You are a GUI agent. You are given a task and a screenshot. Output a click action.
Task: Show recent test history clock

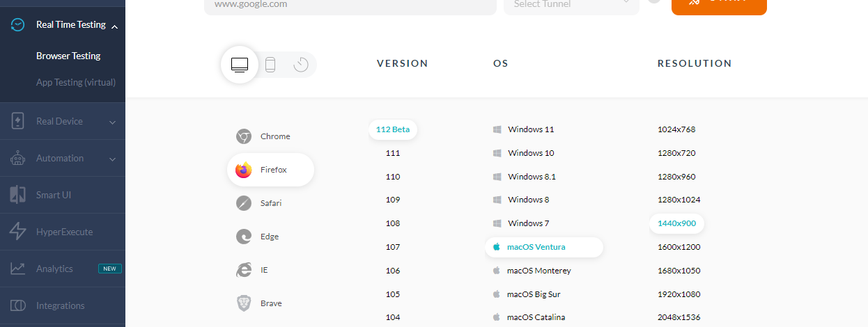click(x=301, y=65)
